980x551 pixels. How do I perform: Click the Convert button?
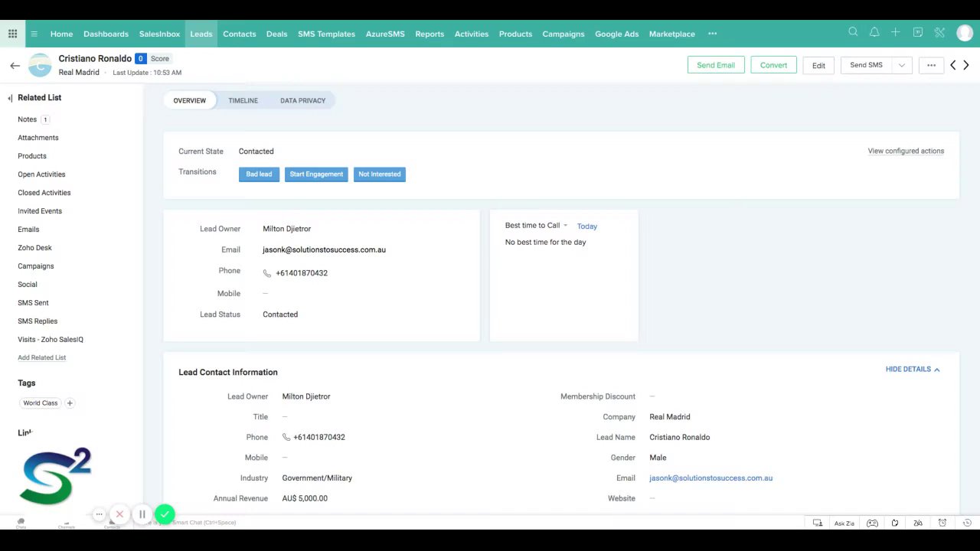coord(773,65)
